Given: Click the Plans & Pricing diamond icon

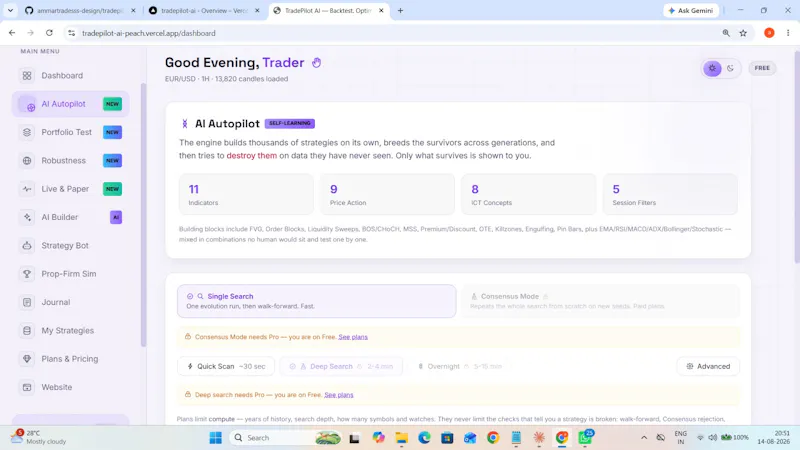Looking at the screenshot, I should [x=27, y=359].
